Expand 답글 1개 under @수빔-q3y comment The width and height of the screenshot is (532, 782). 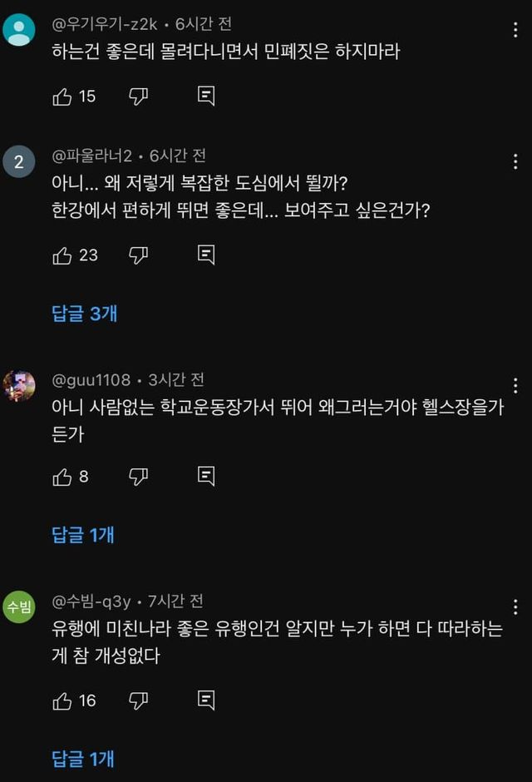pyautogui.click(x=83, y=759)
